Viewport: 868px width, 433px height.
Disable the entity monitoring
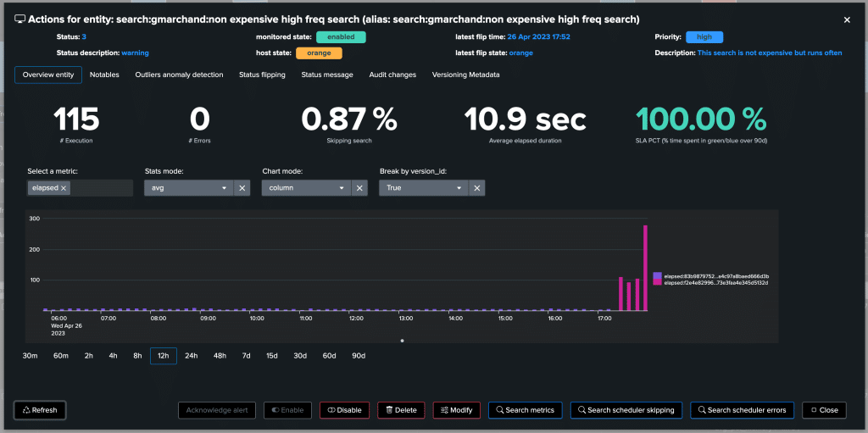(343, 410)
